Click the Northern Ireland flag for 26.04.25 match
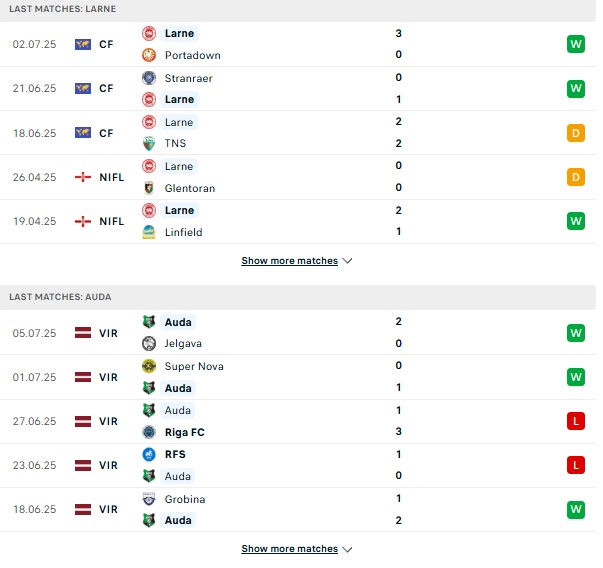 83,177
